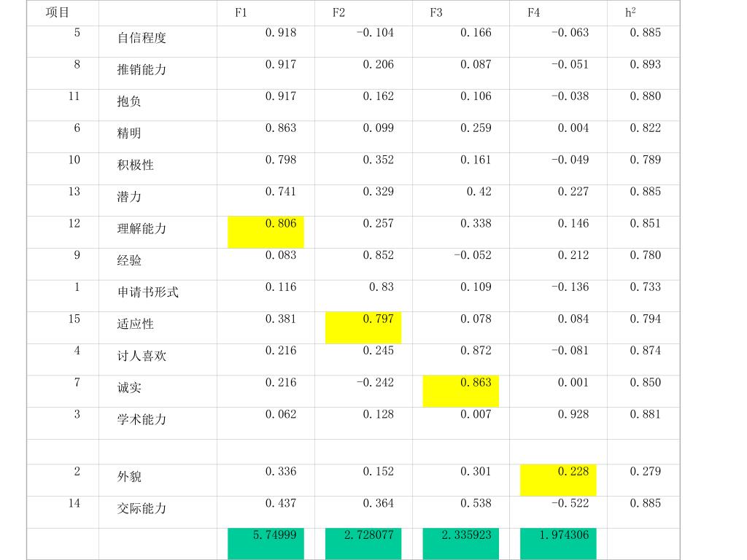747x560 pixels.
Task: Select the 推销能力 cell
Action: (158, 74)
